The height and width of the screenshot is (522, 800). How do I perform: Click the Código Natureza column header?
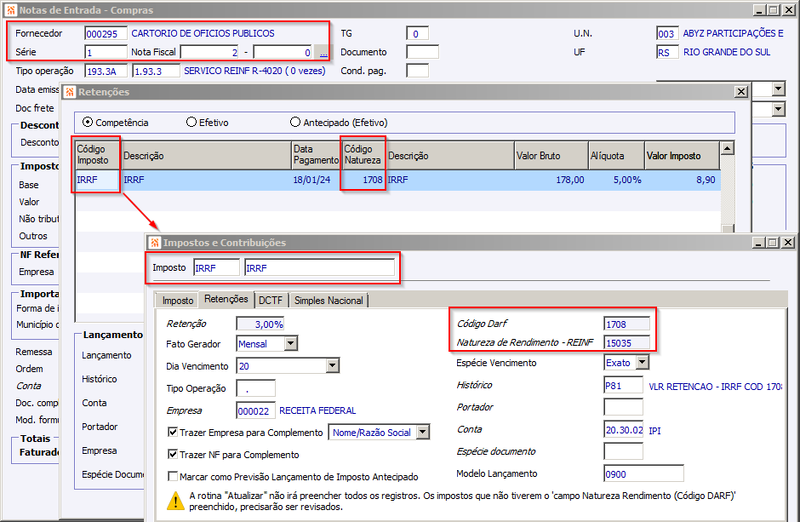point(363,155)
